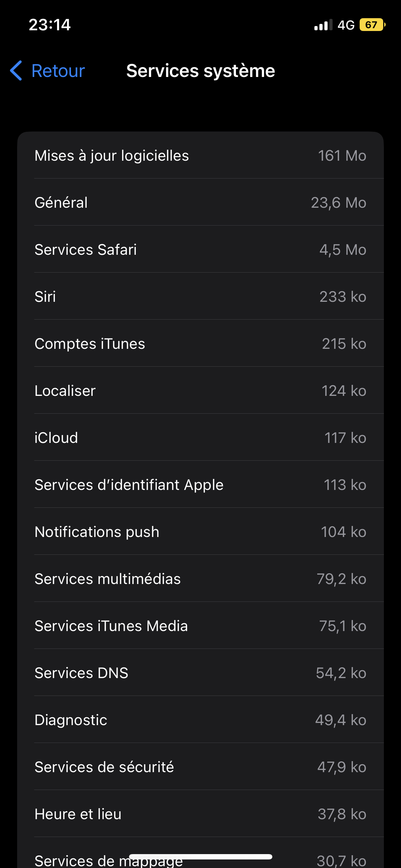Tap the Services Safari entry
Screen dimensions: 401x868
click(x=200, y=250)
